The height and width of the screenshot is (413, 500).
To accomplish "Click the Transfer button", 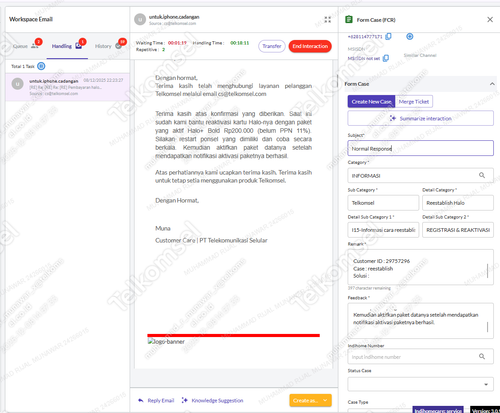I will point(272,46).
